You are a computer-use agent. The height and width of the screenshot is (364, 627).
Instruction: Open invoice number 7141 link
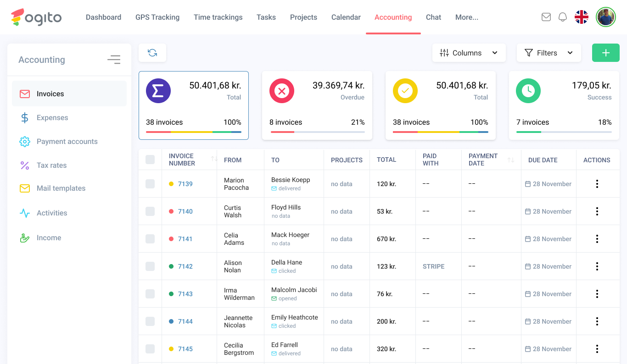pos(185,239)
